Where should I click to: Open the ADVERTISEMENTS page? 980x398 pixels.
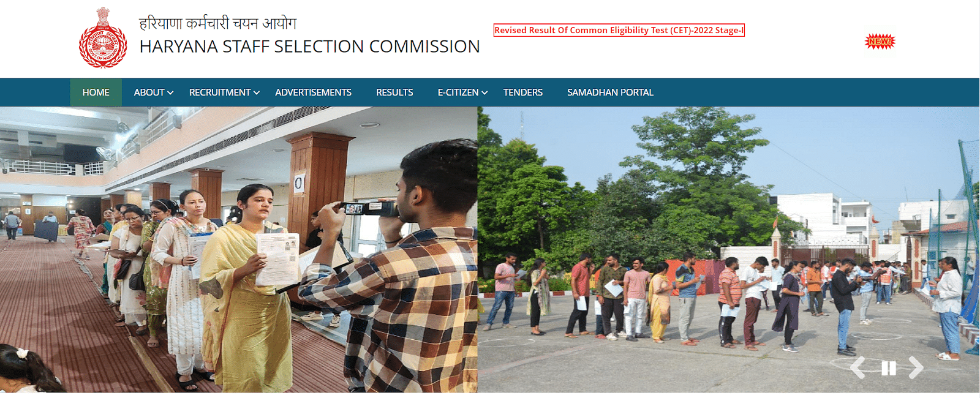313,92
